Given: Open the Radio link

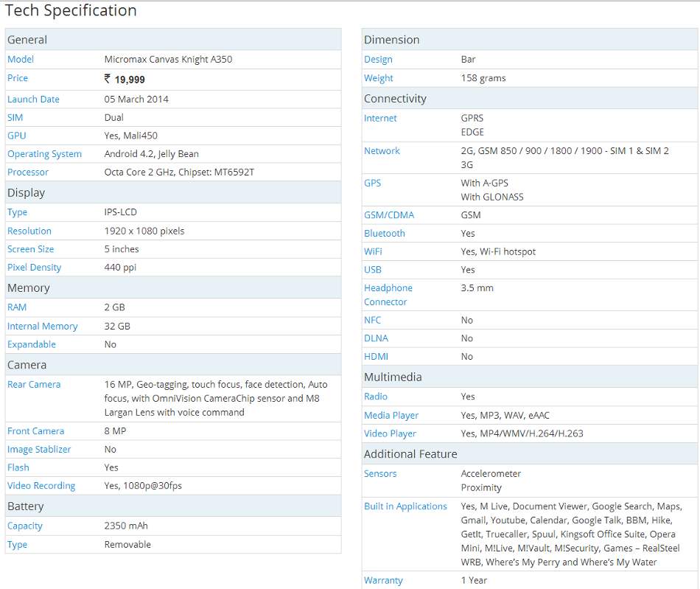Looking at the screenshot, I should (376, 397).
